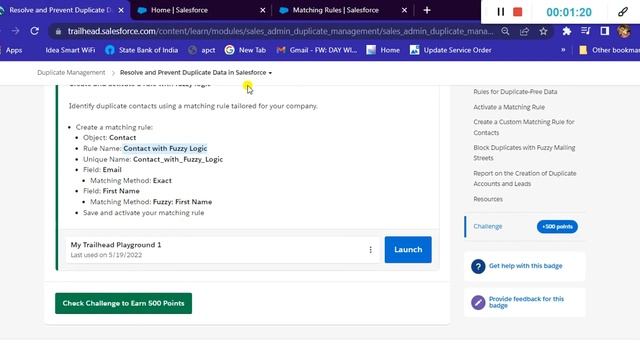Open the New Tab bookmark
Viewport: 640px width, 360px height.
(246, 50)
